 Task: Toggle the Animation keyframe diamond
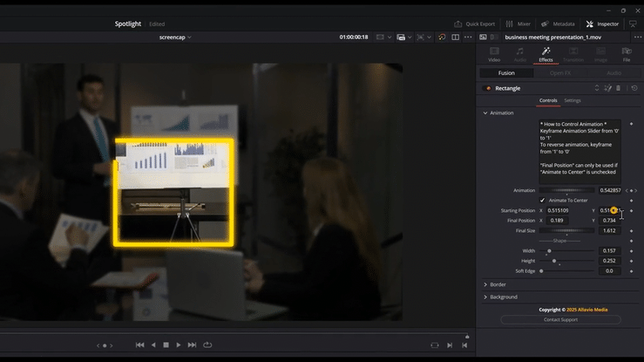[631, 190]
